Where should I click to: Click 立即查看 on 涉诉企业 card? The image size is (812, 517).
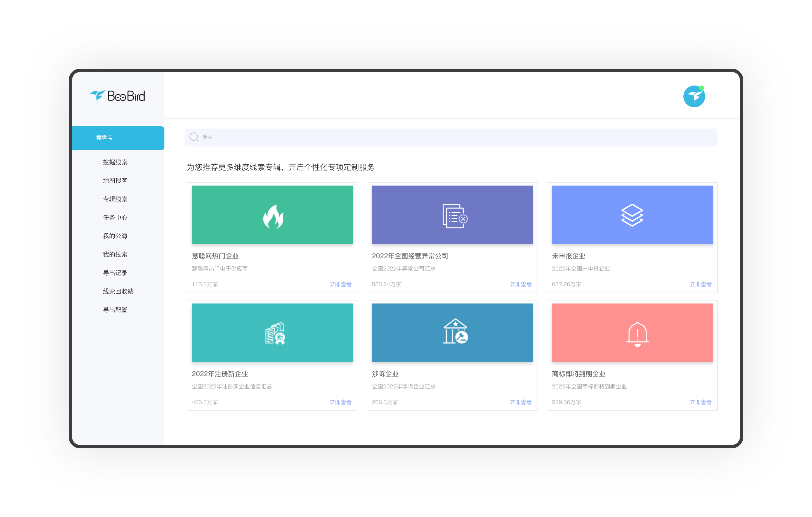520,402
